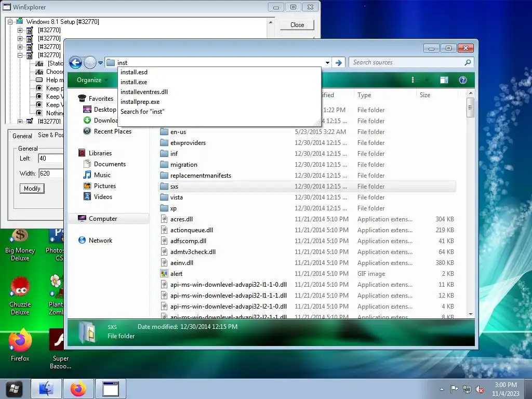Viewport: 532px width, 399px height.
Task: Collapse the expanded fourth [#32770] node in WinExplorer
Action: click(x=20, y=55)
